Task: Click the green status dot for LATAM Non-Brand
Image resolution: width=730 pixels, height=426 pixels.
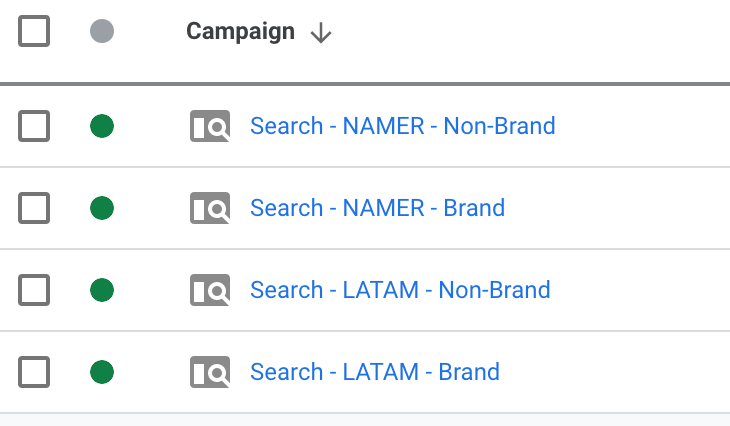Action: 101,291
